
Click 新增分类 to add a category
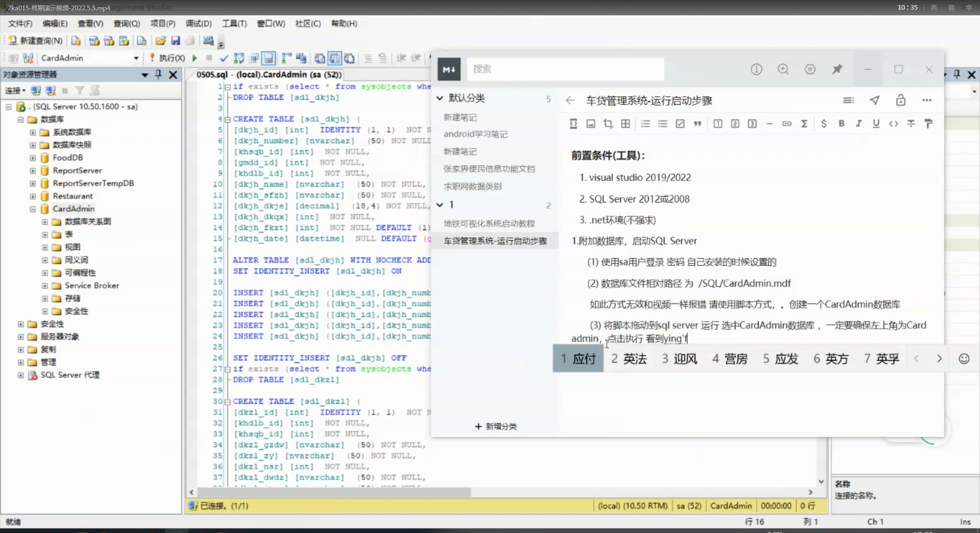[495, 426]
